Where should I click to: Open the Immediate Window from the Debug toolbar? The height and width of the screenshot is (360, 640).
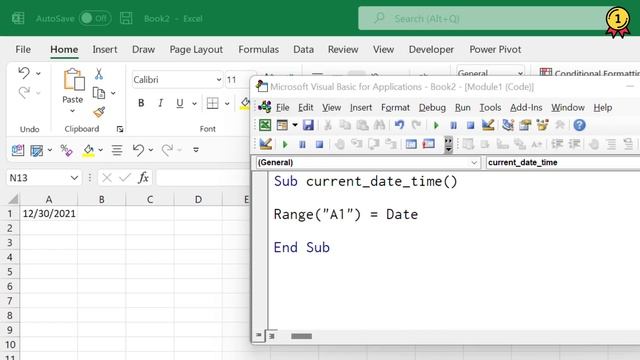click(x=429, y=144)
